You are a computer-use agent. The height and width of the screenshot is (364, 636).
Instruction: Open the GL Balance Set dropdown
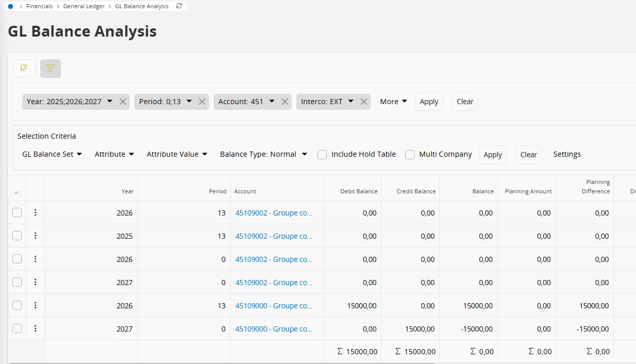point(52,154)
